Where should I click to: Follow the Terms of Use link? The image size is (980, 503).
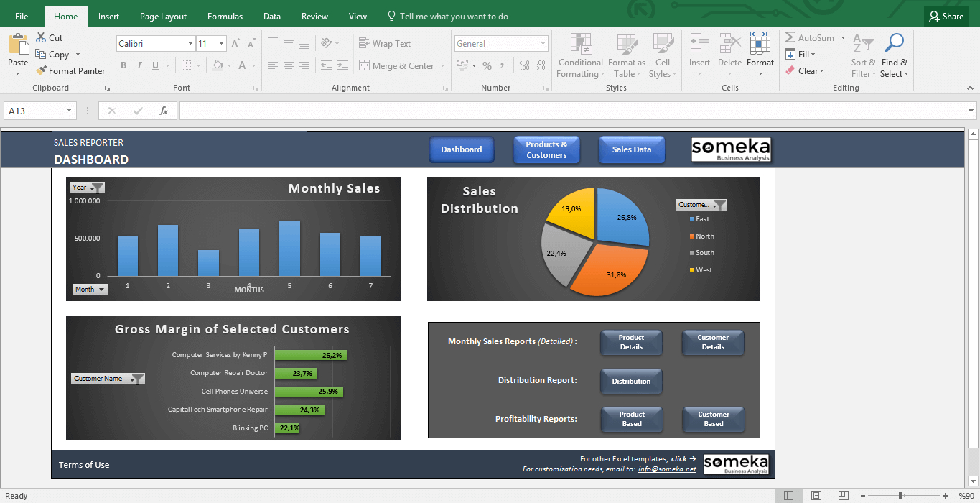pyautogui.click(x=84, y=465)
